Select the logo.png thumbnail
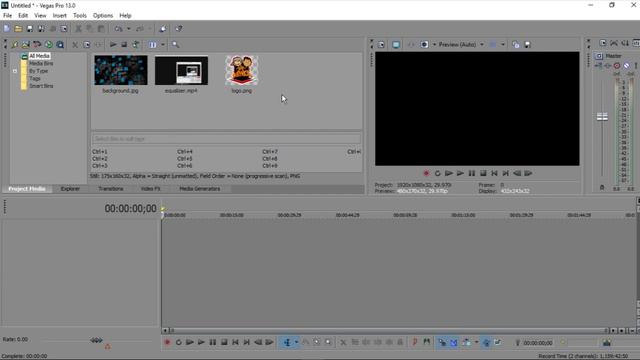The image size is (640, 360). click(x=242, y=70)
